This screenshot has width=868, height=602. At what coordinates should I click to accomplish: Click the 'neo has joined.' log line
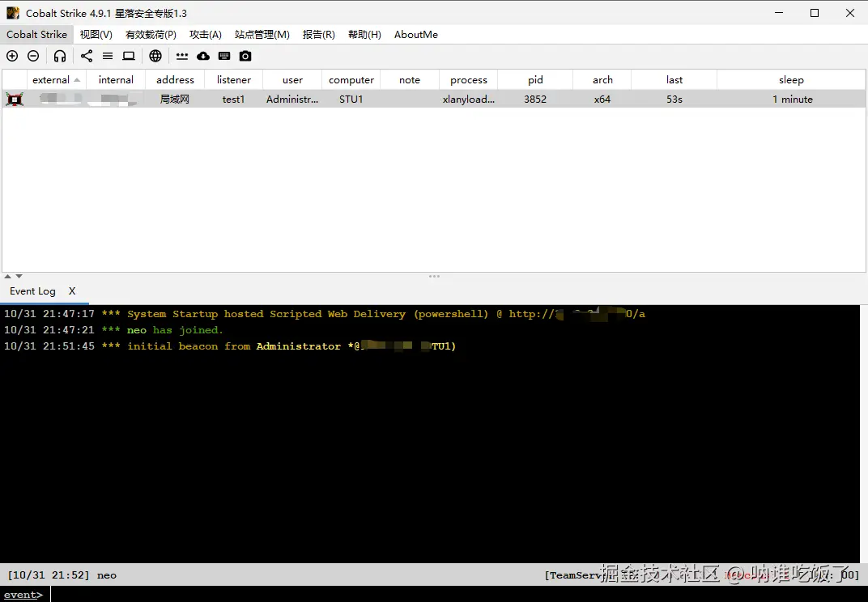[113, 330]
